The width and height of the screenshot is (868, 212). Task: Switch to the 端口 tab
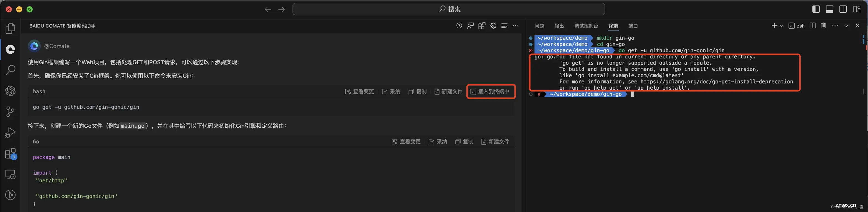[633, 26]
